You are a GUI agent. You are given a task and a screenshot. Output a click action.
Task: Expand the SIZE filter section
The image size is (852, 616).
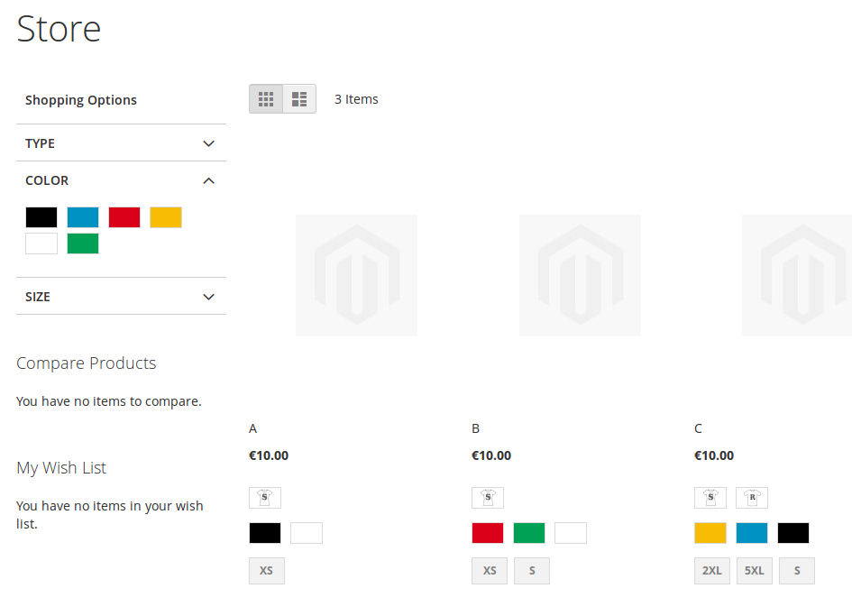[x=121, y=297]
